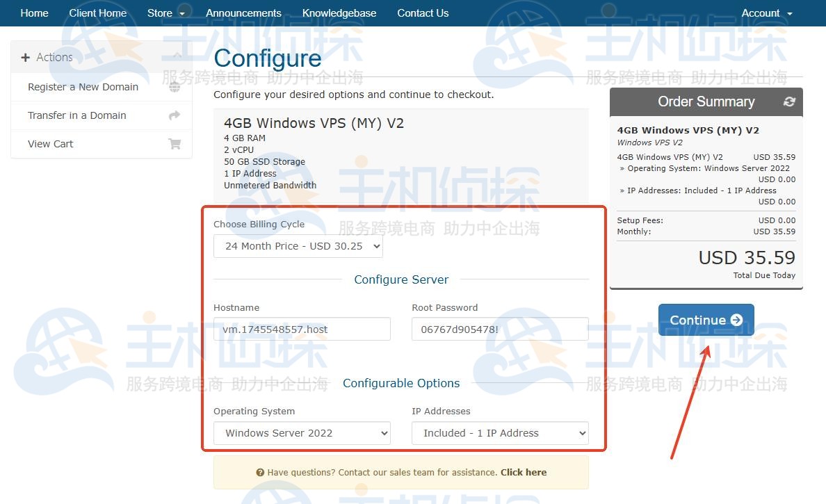
Task: Click the plus icon next to Actions
Action: tap(26, 58)
